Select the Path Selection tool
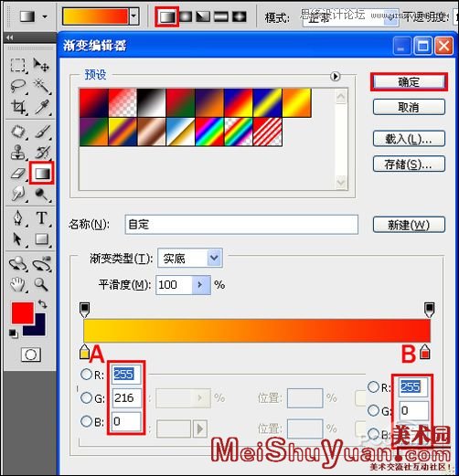 (17, 239)
